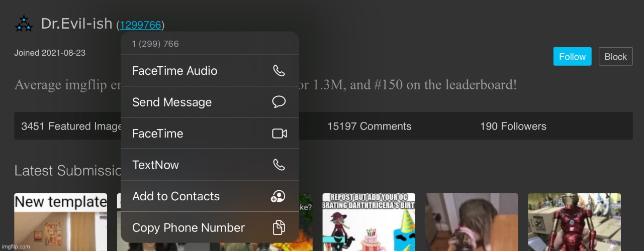
Task: Open the birthday repost OC meme thumbnail
Action: tap(369, 222)
